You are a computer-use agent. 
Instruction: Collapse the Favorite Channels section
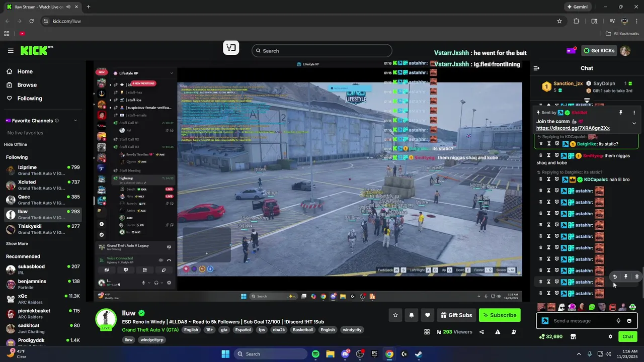75,121
